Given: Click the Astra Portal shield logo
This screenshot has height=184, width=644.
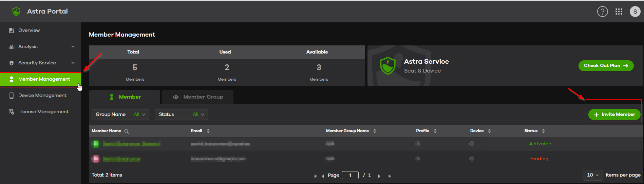Looking at the screenshot, I should (16, 12).
